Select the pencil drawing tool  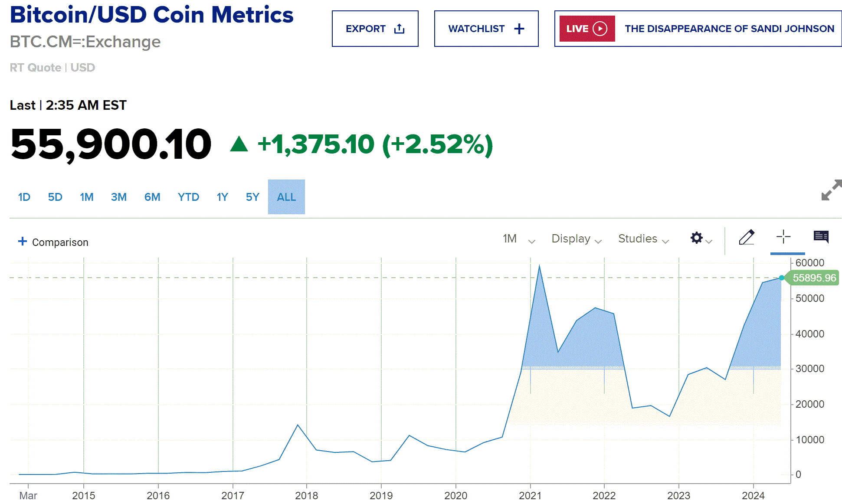click(746, 237)
